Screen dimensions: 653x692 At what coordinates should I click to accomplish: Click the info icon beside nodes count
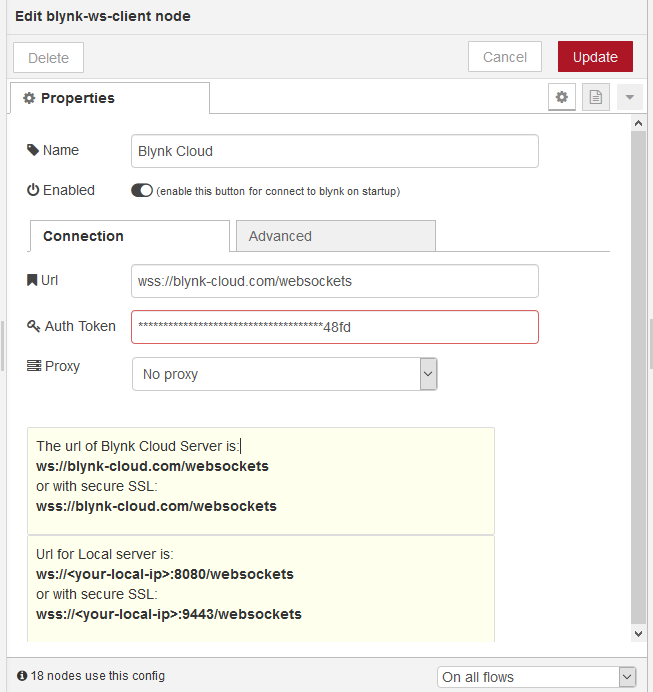[x=22, y=676]
